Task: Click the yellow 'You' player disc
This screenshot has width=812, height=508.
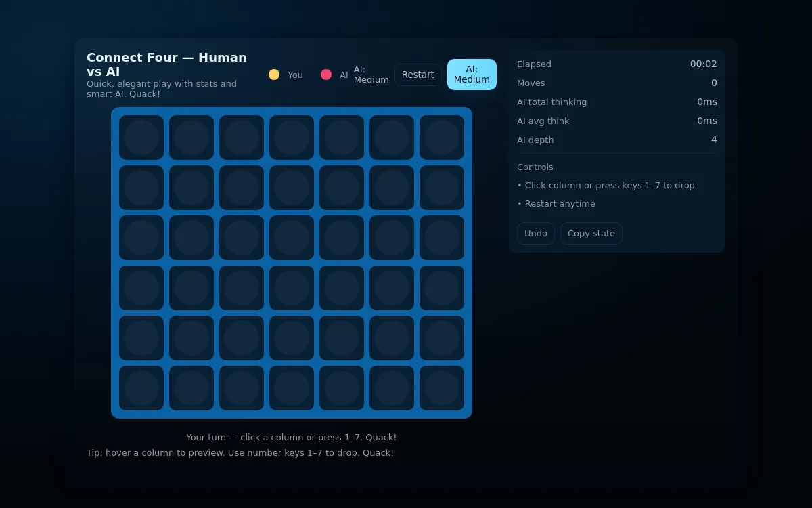Action: (274, 75)
